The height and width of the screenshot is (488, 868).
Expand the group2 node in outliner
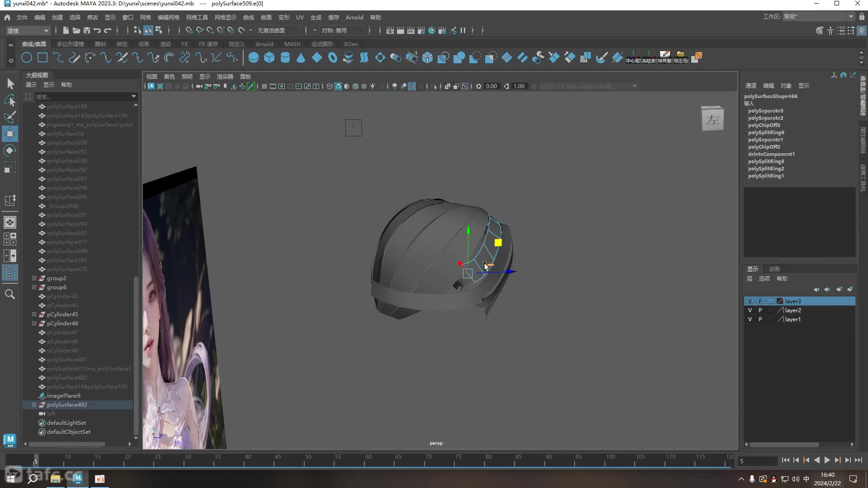tap(34, 278)
